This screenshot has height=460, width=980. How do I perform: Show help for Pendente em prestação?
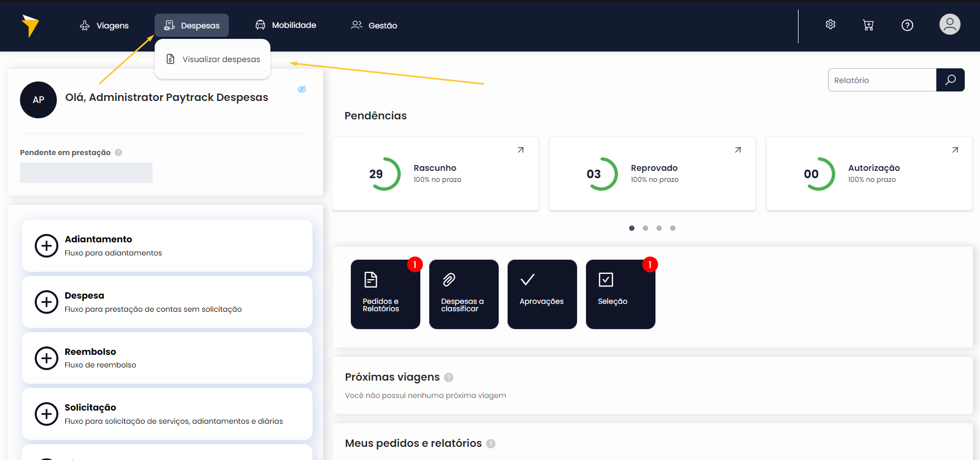[x=118, y=152]
